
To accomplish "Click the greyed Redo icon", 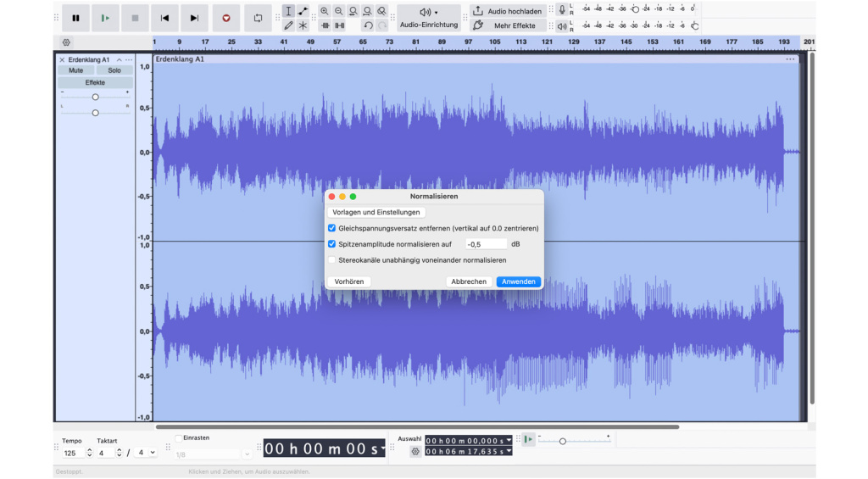I will click(382, 25).
